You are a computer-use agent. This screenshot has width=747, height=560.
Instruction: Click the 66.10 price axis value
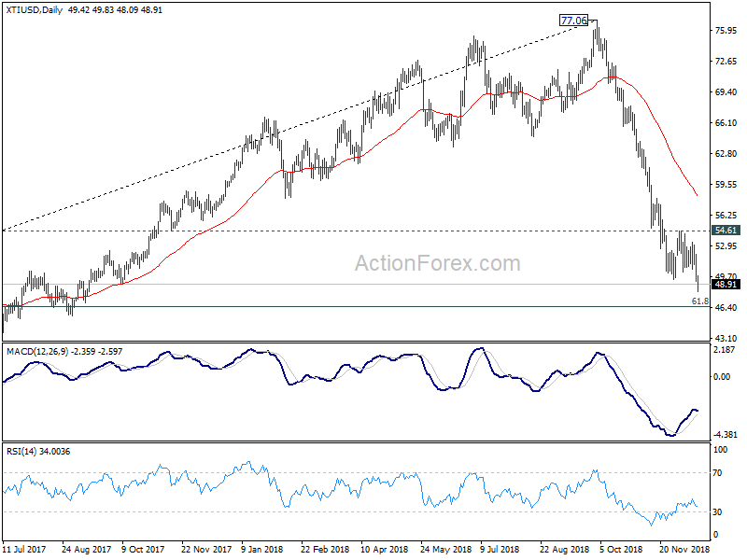pos(726,123)
